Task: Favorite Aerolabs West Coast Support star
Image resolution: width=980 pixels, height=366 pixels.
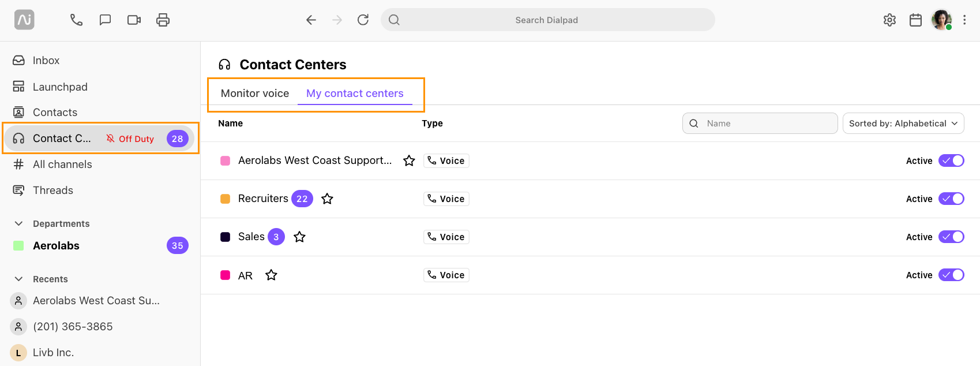Action: pos(409,160)
